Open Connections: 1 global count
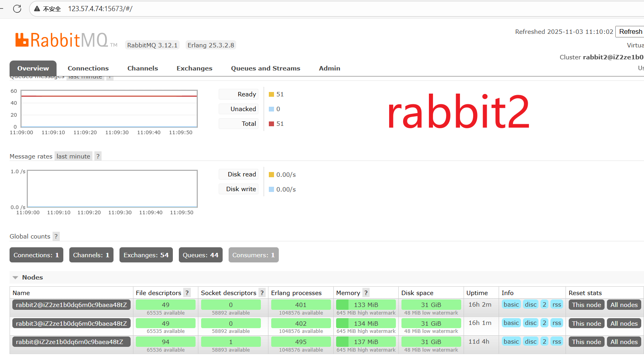The height and width of the screenshot is (356, 644). [x=36, y=255]
